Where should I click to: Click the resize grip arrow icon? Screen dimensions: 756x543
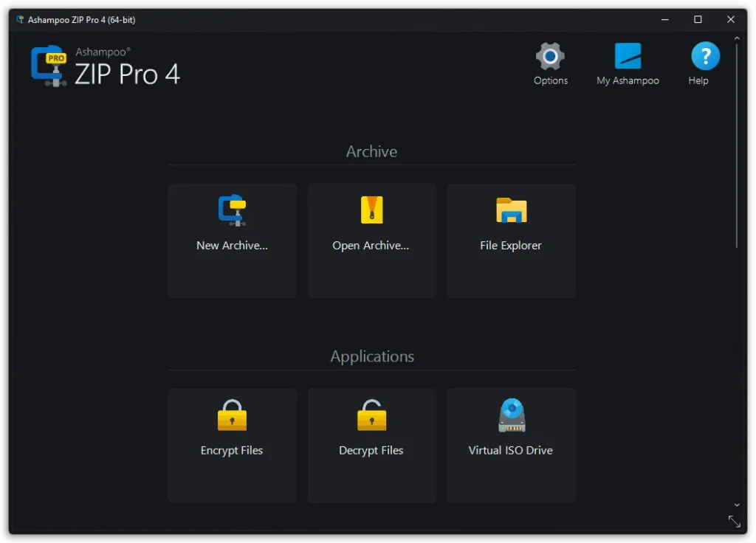point(734,522)
